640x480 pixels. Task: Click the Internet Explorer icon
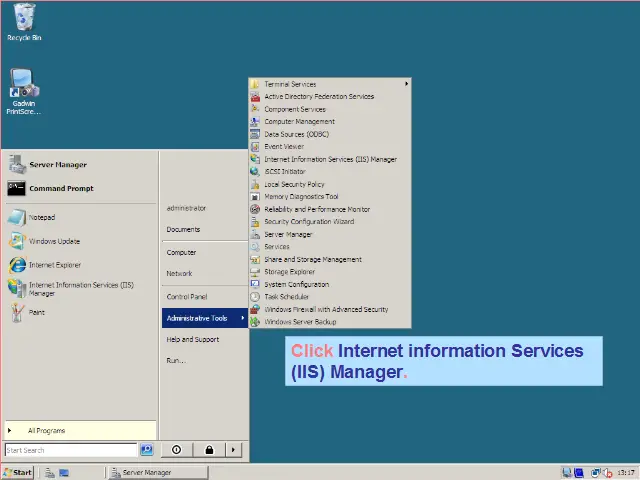click(x=17, y=265)
